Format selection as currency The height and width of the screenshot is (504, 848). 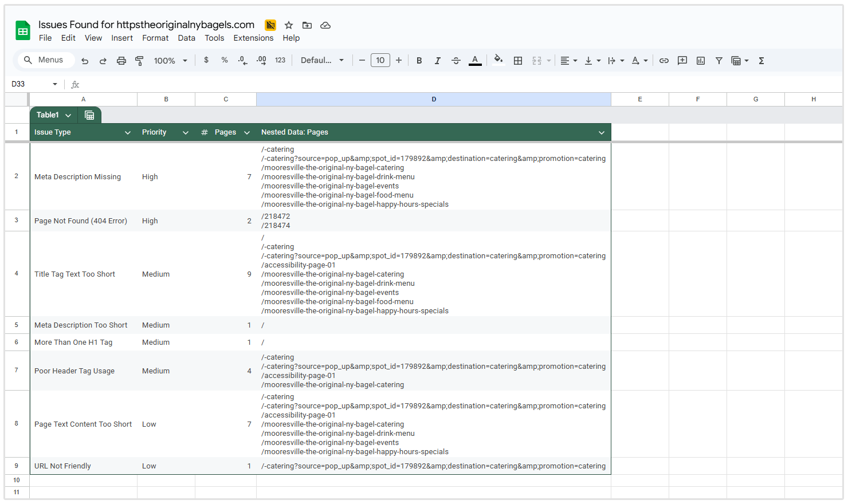(206, 60)
